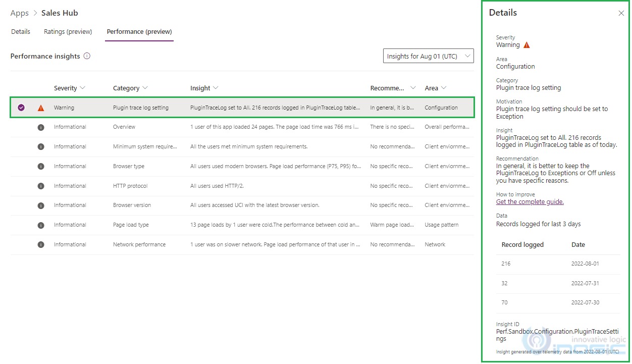This screenshot has height=364, width=632.
Task: Click the 2022-07-31 date cell
Action: 585,283
